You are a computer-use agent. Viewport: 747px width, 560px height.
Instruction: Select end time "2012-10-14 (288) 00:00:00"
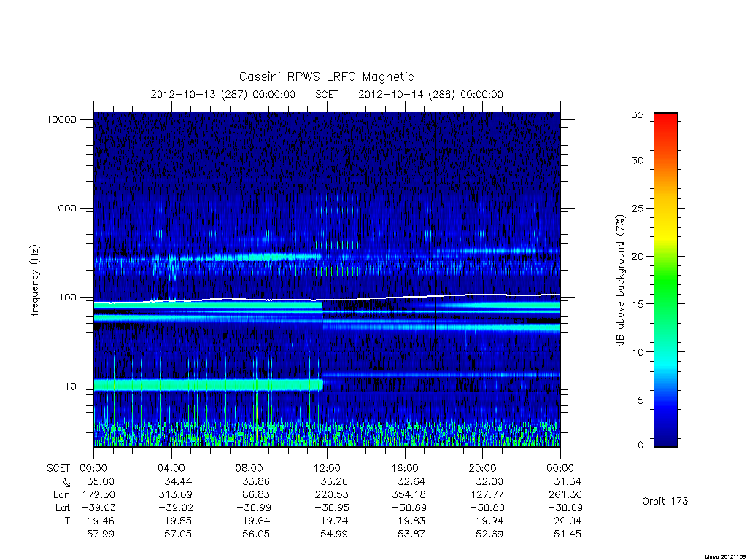click(430, 94)
